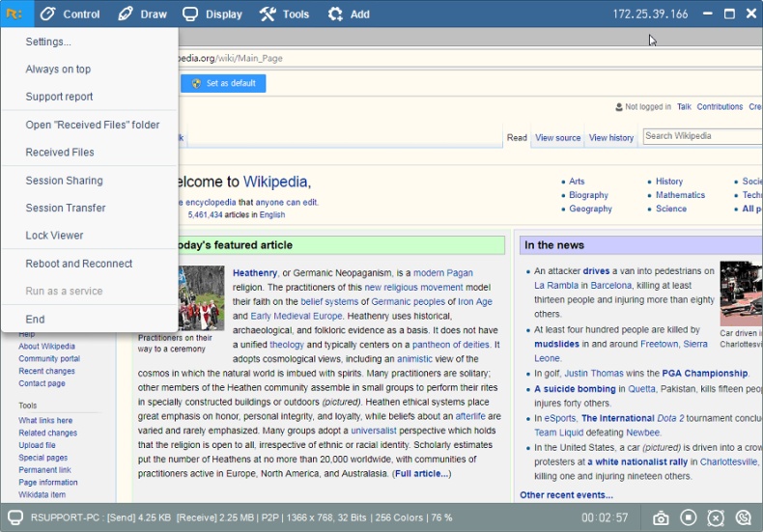The width and height of the screenshot is (763, 532).
Task: Click Community portal sidebar link
Action: tap(49, 359)
